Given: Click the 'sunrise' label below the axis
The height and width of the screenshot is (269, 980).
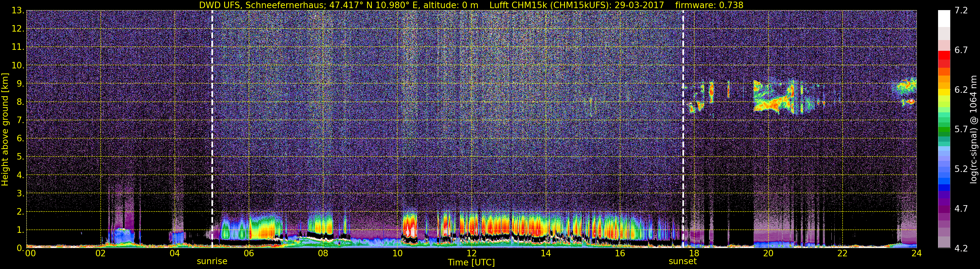Looking at the screenshot, I should click(x=212, y=262).
